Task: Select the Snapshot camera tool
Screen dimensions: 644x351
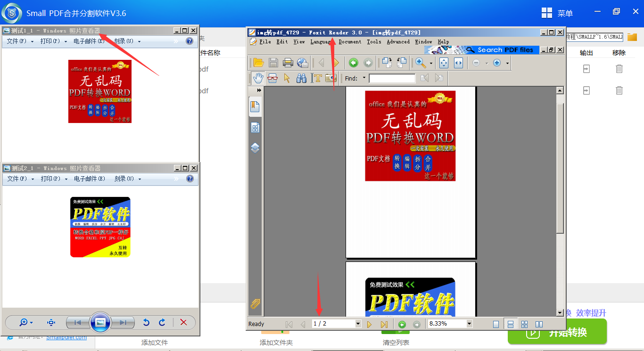Action: (331, 78)
